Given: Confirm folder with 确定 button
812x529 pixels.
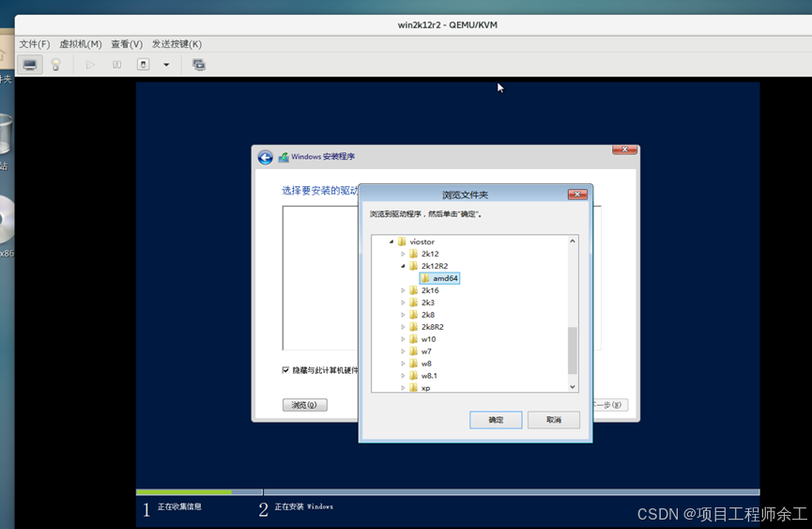Looking at the screenshot, I should tap(496, 420).
